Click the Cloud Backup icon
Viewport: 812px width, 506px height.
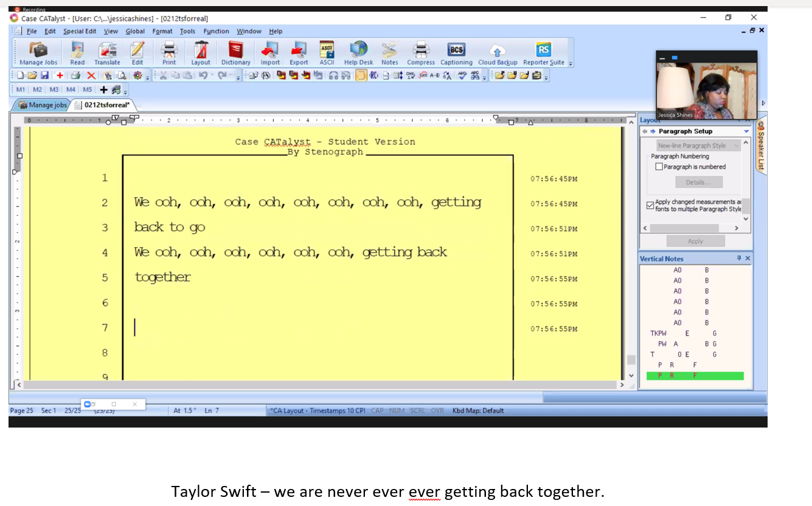[498, 54]
